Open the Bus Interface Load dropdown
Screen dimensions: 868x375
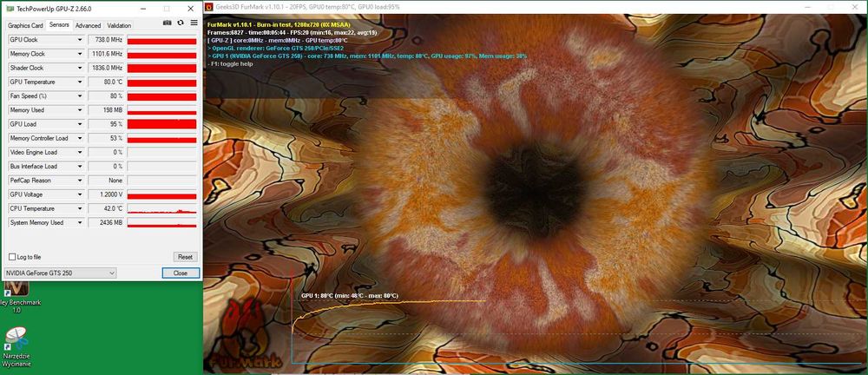(80, 167)
